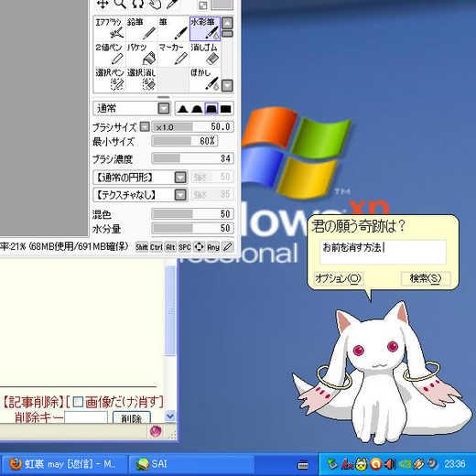
Task: Pick the hand pan tool icon
Action: 156,4
